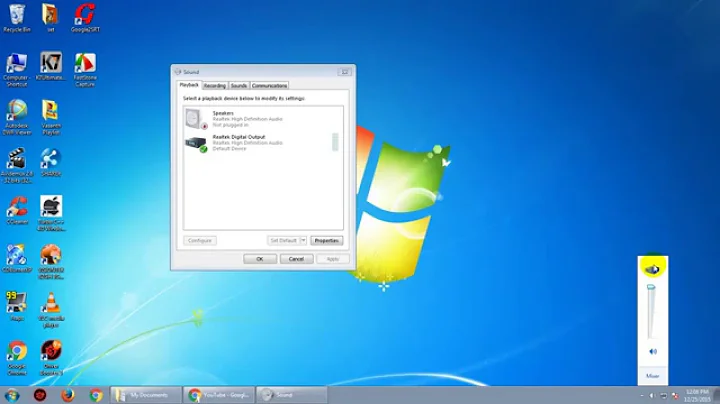This screenshot has width=720, height=404.
Task: Click the Properties button
Action: tap(326, 241)
